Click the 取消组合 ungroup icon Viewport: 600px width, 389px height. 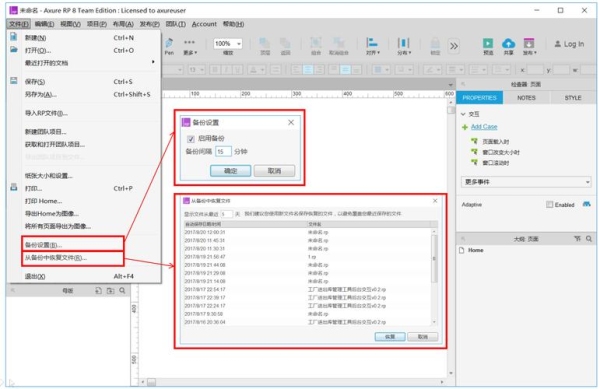click(x=339, y=46)
